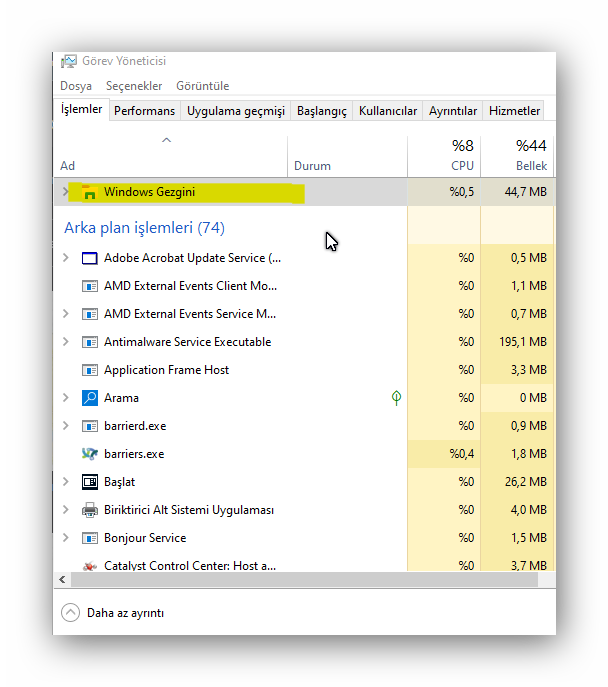
Task: Click the Arama magnifier icon
Action: [89, 398]
